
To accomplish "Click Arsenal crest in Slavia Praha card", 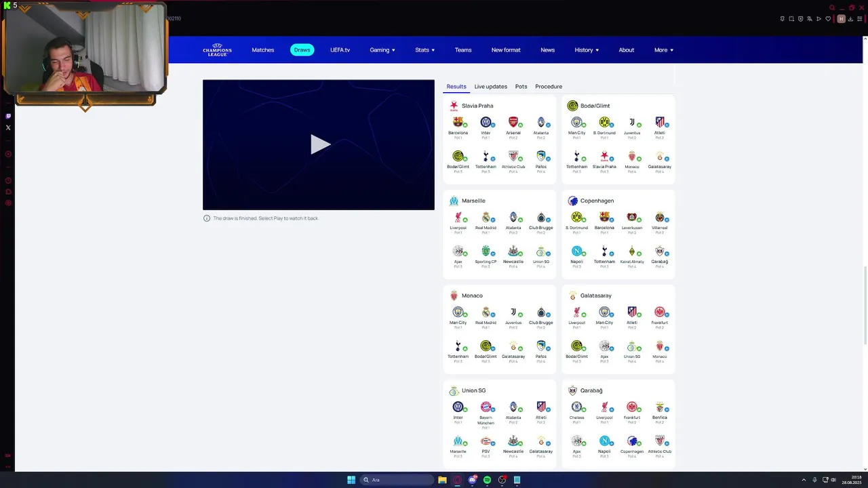I will (513, 122).
